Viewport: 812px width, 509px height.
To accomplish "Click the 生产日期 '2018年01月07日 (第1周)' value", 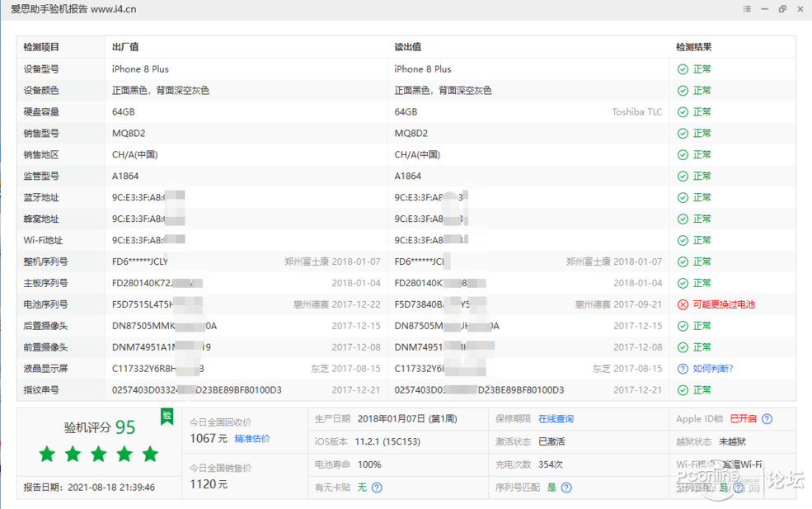I will pyautogui.click(x=407, y=419).
